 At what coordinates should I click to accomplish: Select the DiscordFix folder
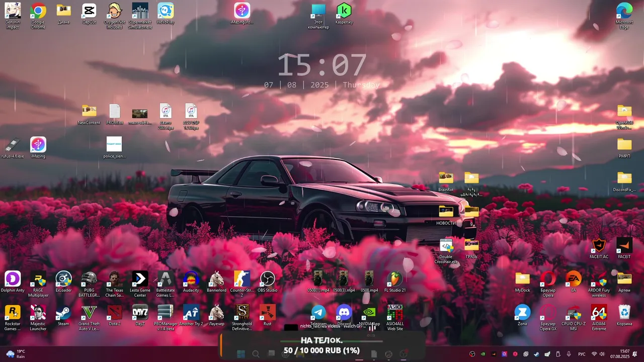pyautogui.click(x=624, y=178)
